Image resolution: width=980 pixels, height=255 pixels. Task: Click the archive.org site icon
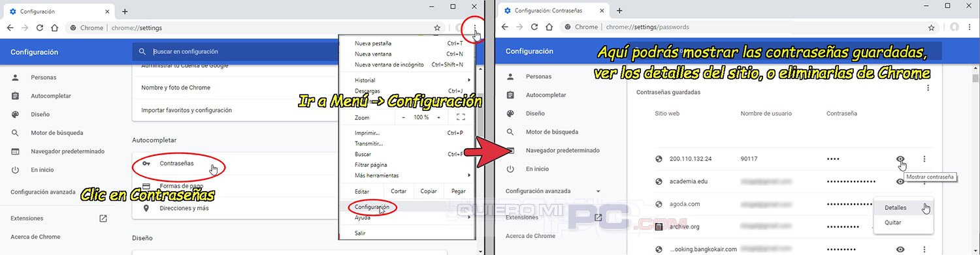click(x=659, y=227)
